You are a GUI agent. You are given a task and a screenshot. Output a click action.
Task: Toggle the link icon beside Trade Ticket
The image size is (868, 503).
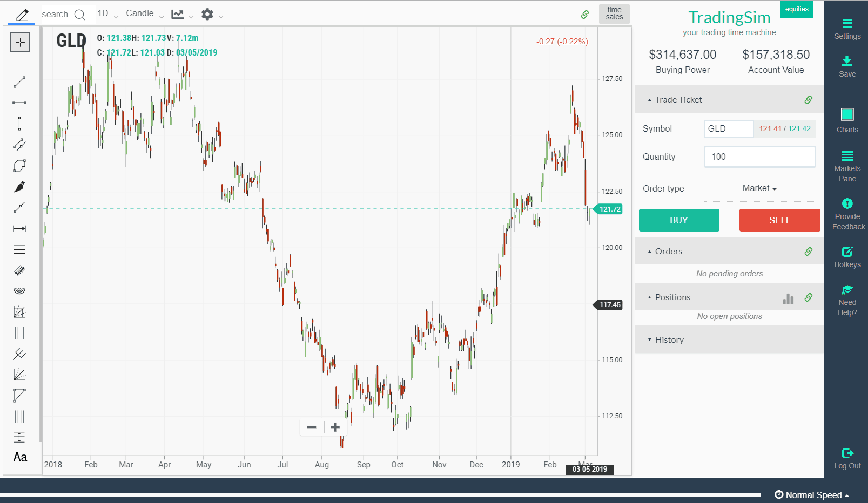(808, 99)
